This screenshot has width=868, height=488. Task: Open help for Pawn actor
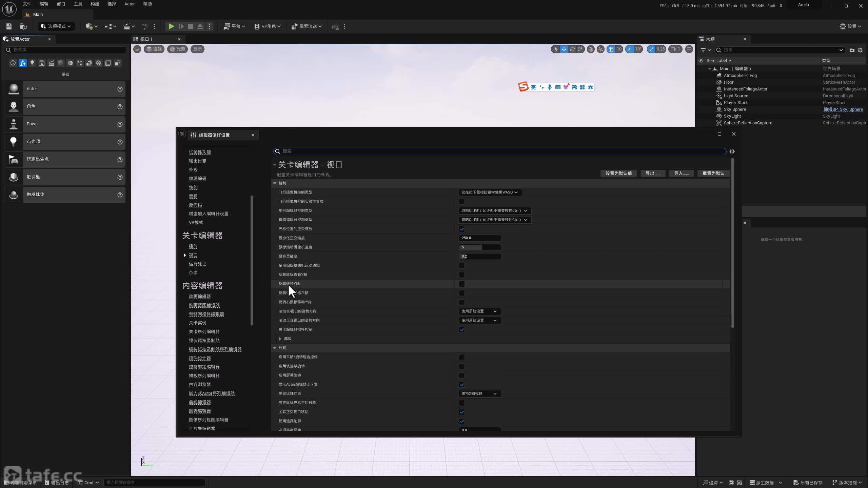point(120,124)
